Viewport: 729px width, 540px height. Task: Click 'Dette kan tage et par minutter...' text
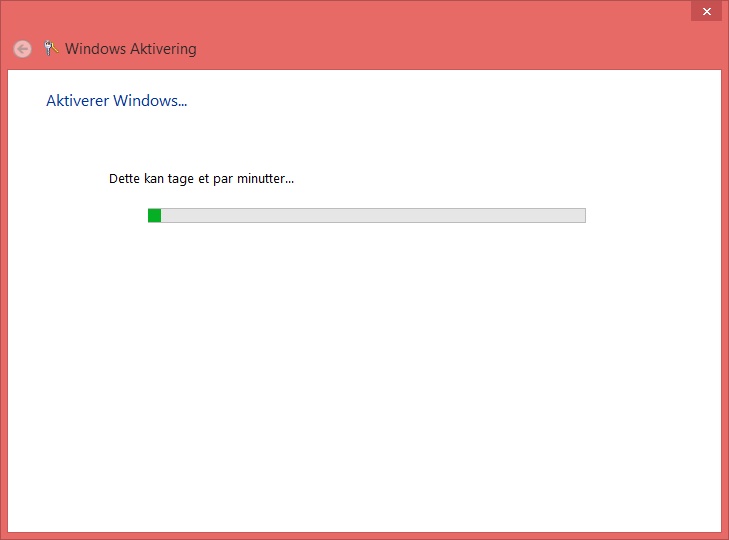[x=201, y=179]
